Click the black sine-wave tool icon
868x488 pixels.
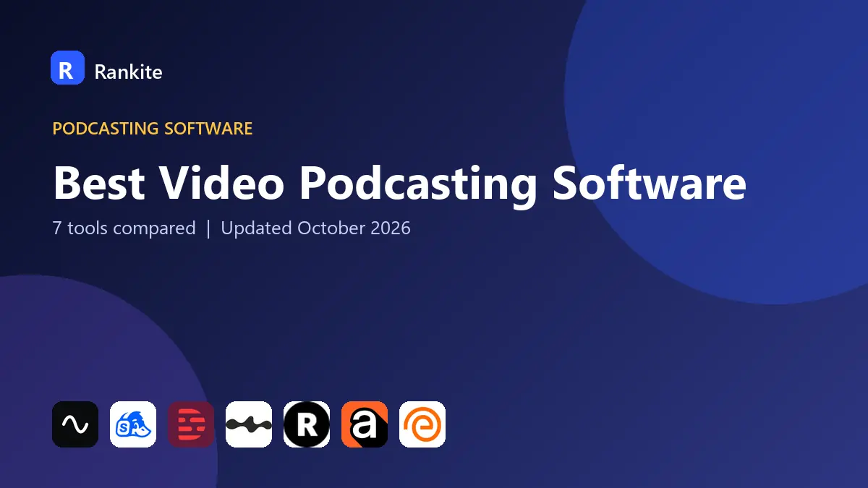pos(75,424)
